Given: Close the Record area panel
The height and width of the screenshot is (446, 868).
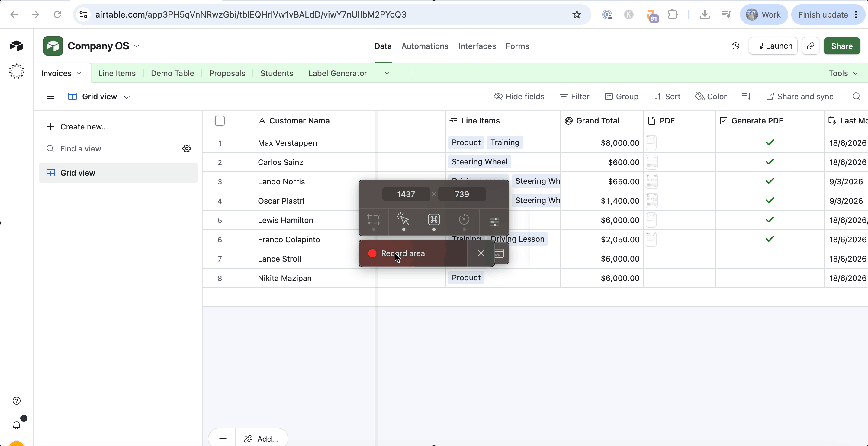Looking at the screenshot, I should point(481,253).
